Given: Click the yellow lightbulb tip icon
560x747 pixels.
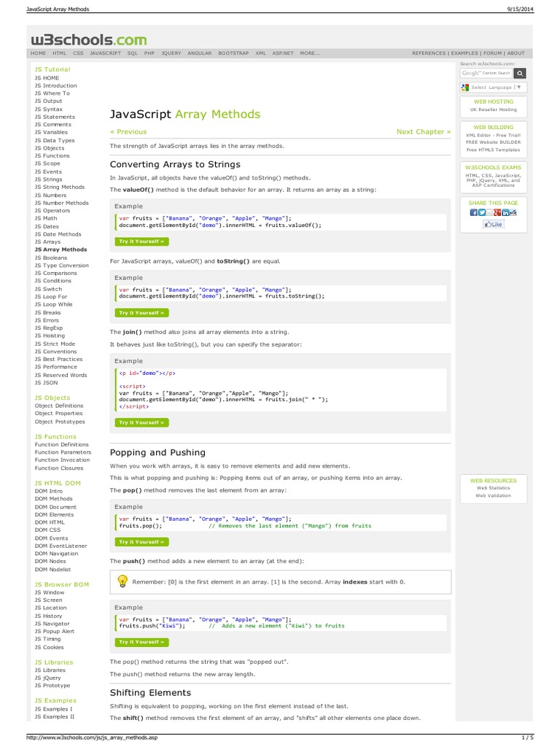Looking at the screenshot, I should [x=122, y=581].
